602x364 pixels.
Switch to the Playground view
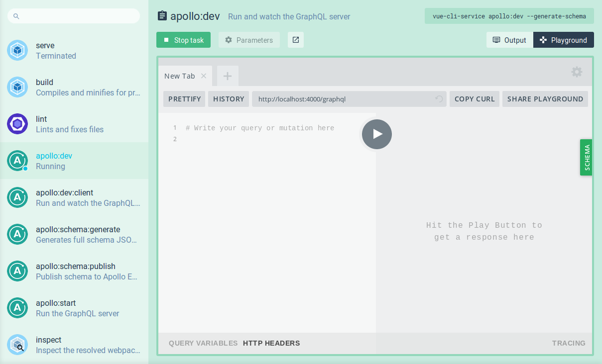pos(564,40)
